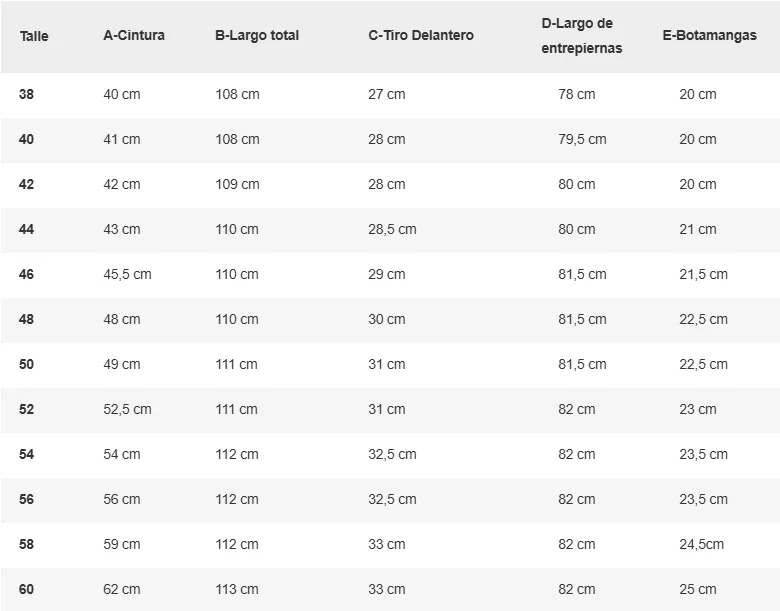Click the Talle column header
Viewport: 780px width, 611px height.
point(34,36)
